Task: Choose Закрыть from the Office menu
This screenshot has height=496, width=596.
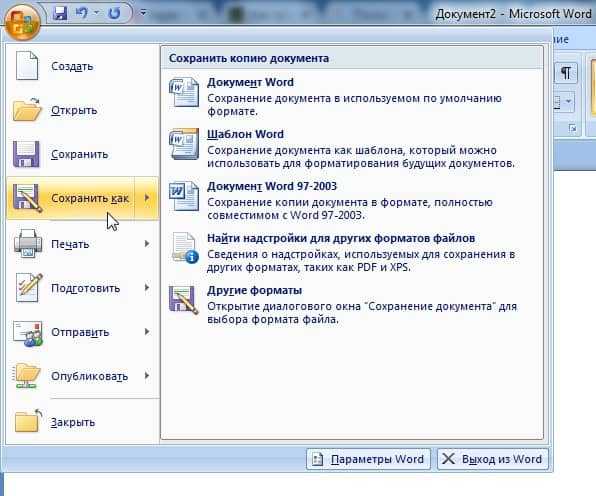Action: 83,422
